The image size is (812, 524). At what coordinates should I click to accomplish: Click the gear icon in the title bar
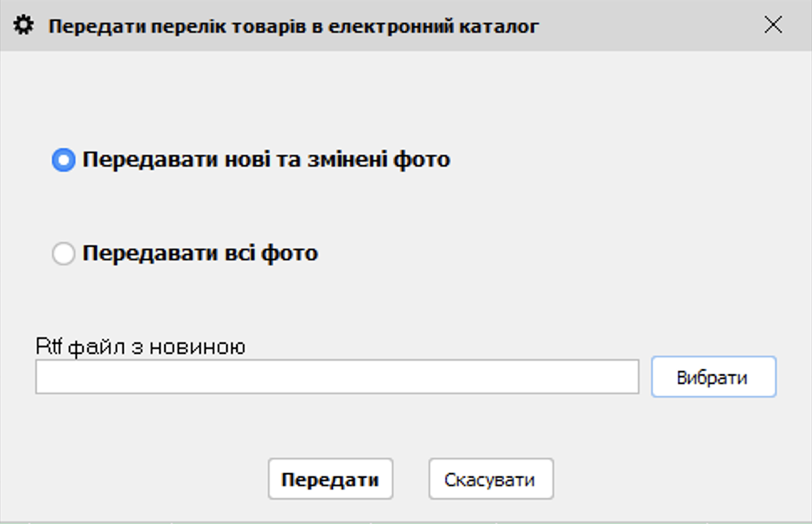(x=25, y=26)
